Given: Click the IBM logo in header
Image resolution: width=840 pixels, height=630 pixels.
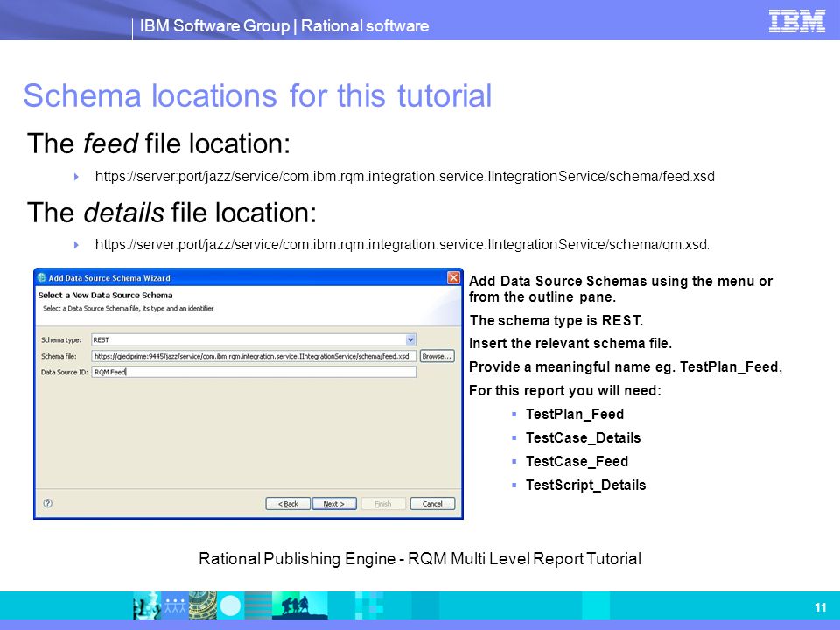Looking at the screenshot, I should pos(796,21).
